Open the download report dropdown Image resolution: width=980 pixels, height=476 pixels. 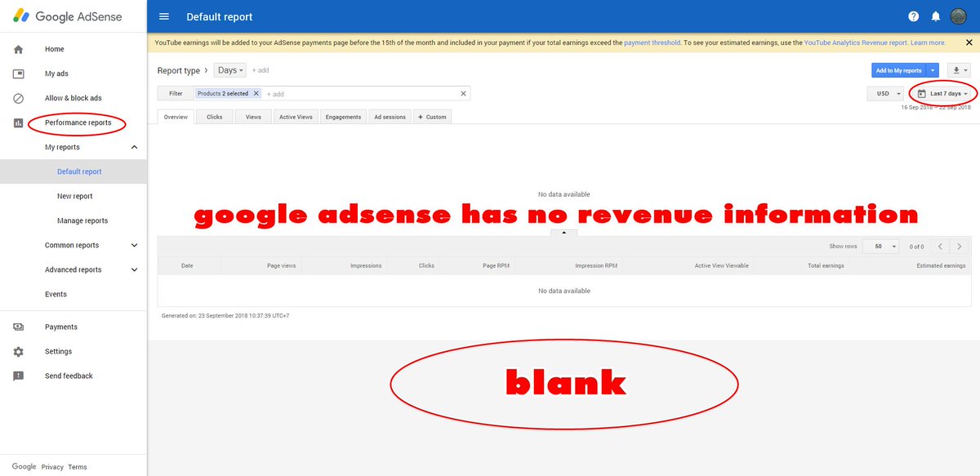[x=960, y=71]
